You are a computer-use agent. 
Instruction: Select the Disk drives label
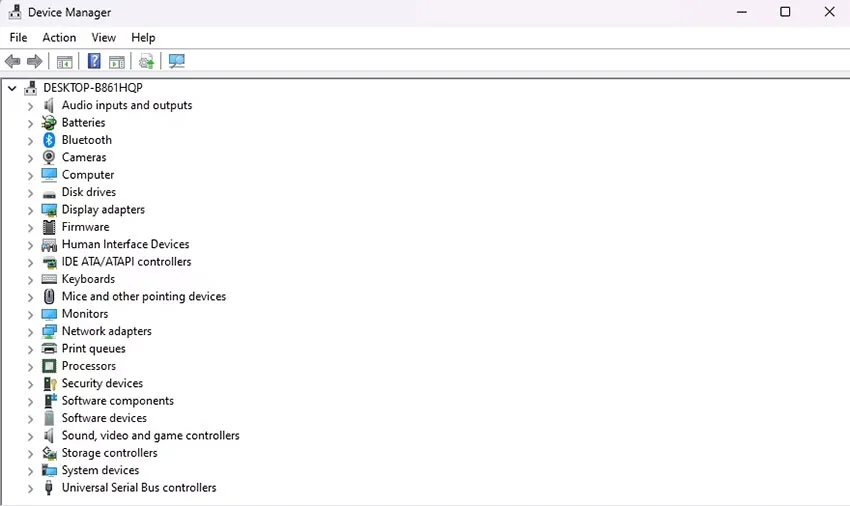[x=89, y=192]
